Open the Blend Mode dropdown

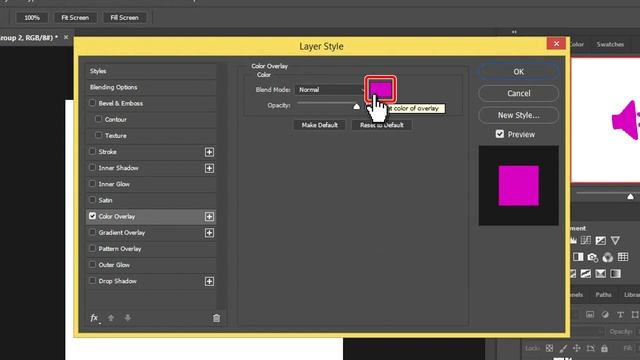(x=330, y=90)
